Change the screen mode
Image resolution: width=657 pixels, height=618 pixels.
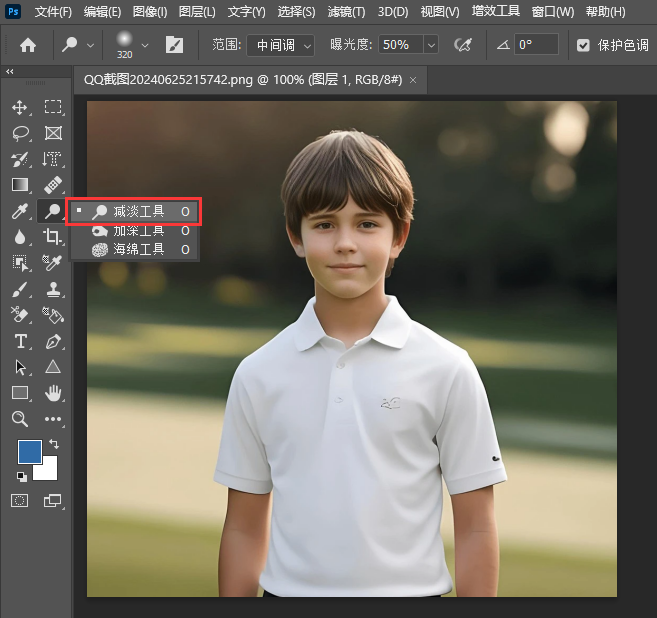tap(52, 501)
